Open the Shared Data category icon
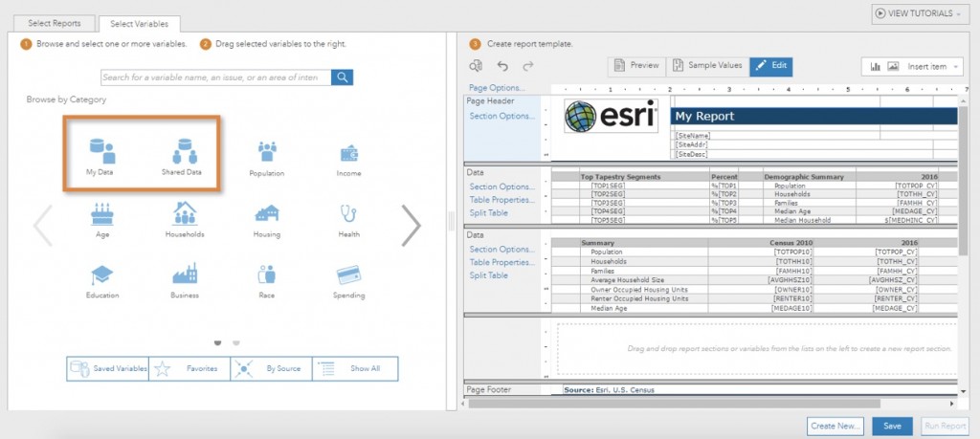Viewport: 980px width, 439px height. [184, 151]
